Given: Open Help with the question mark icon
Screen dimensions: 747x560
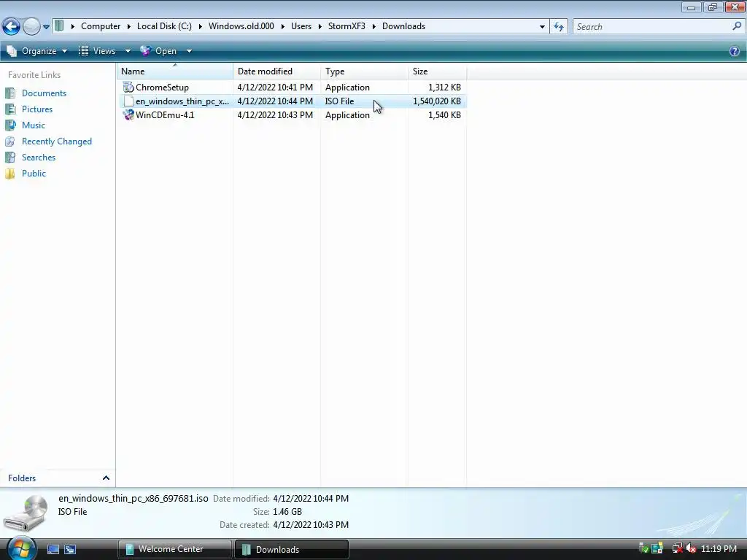Looking at the screenshot, I should pyautogui.click(x=734, y=51).
